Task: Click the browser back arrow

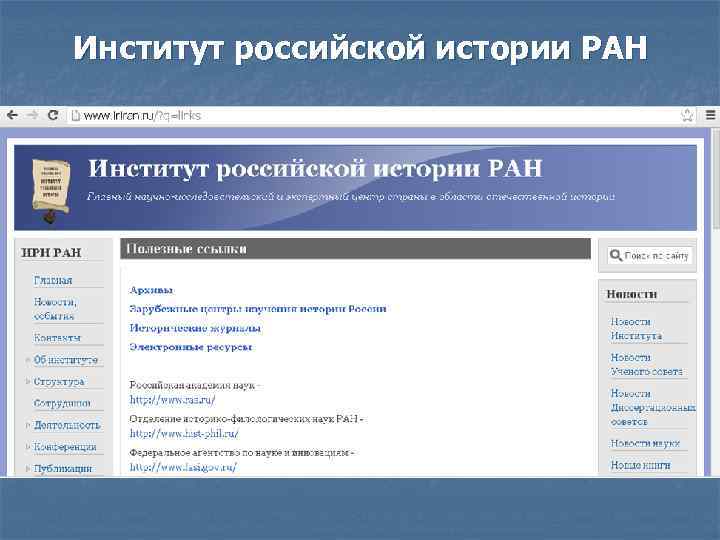Action: click(x=12, y=115)
